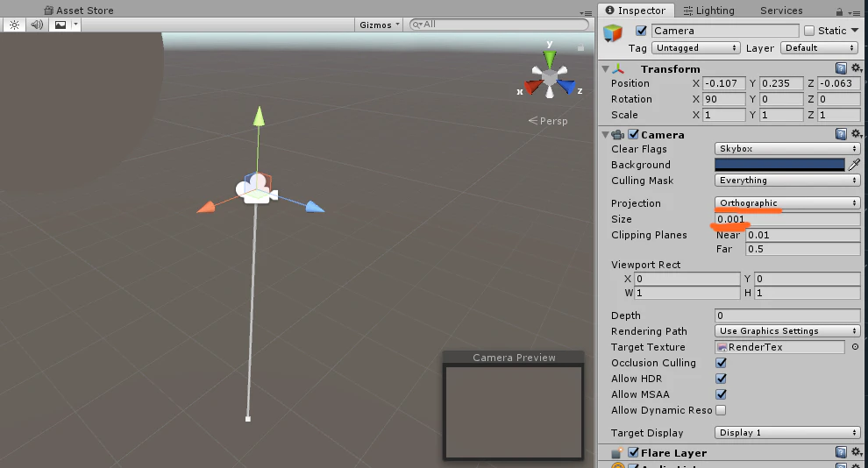The height and width of the screenshot is (468, 868).
Task: Switch to the Services tab
Action: (x=781, y=11)
